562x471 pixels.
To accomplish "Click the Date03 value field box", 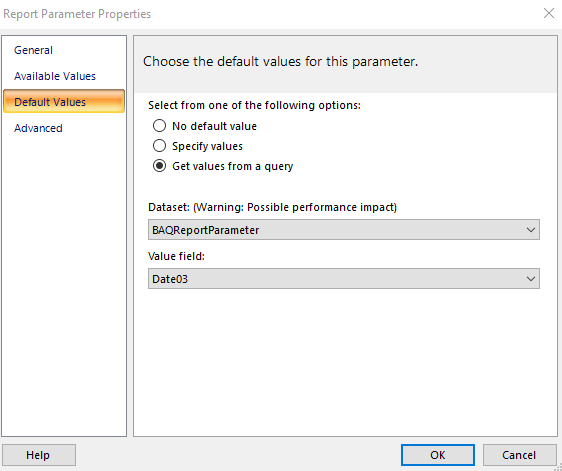I will [343, 279].
